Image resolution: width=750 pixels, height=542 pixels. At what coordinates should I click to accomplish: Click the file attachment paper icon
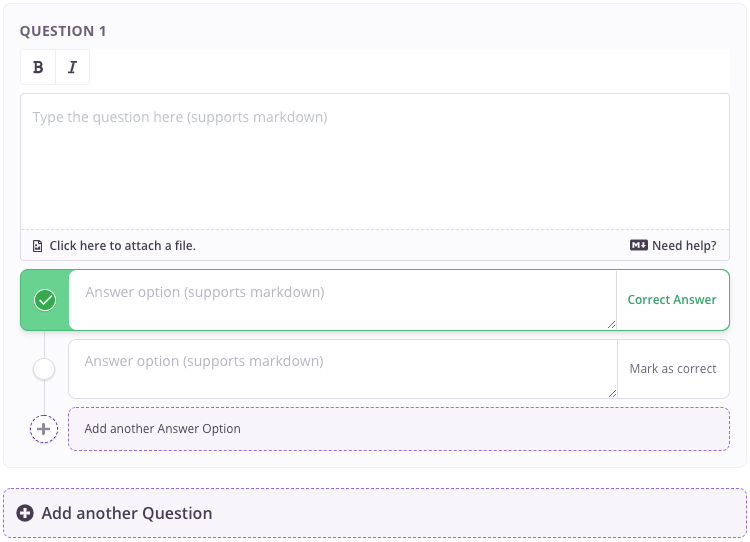[x=38, y=246]
